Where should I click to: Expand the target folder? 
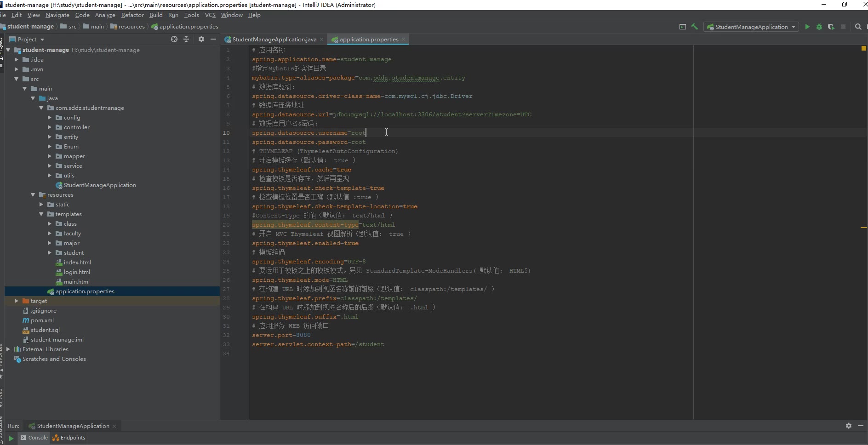tap(17, 301)
